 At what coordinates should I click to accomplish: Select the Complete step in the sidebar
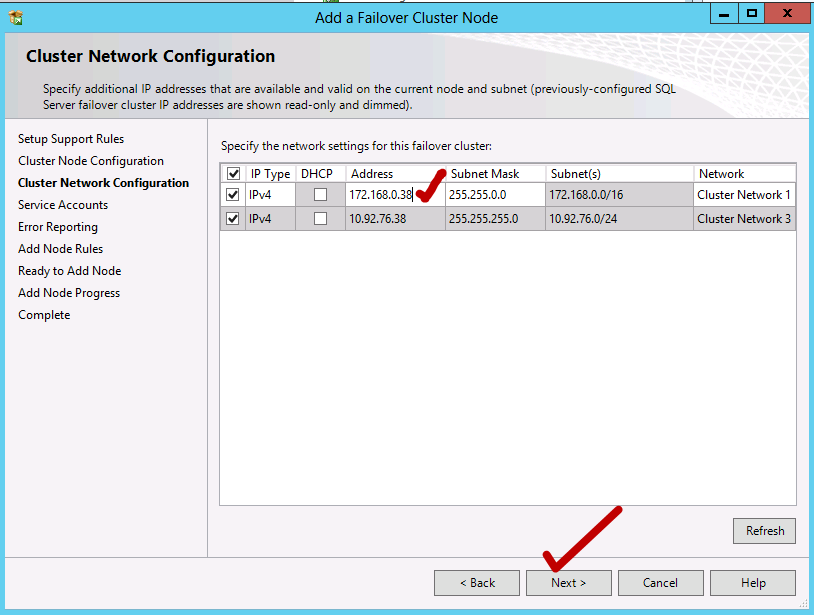44,314
